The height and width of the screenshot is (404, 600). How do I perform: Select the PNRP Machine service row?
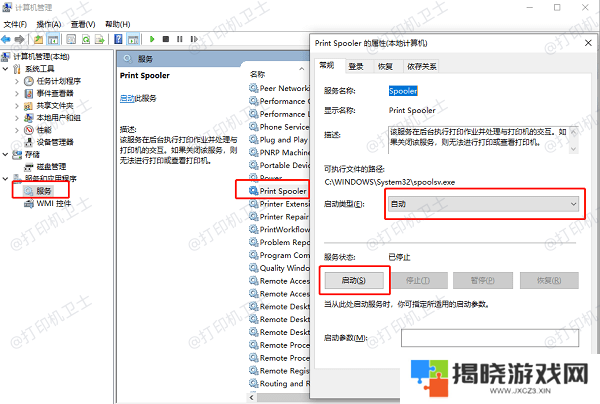coord(279,152)
